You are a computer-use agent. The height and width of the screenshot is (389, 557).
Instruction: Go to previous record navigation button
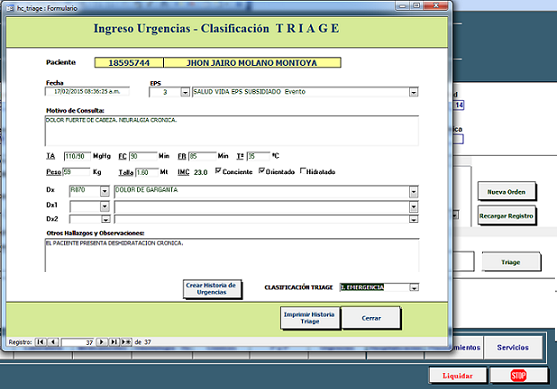53,342
